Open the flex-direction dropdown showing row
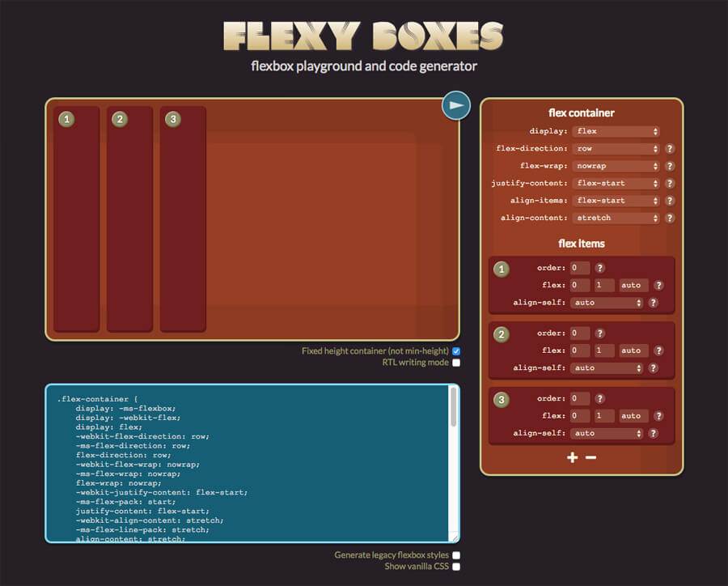 (616, 149)
